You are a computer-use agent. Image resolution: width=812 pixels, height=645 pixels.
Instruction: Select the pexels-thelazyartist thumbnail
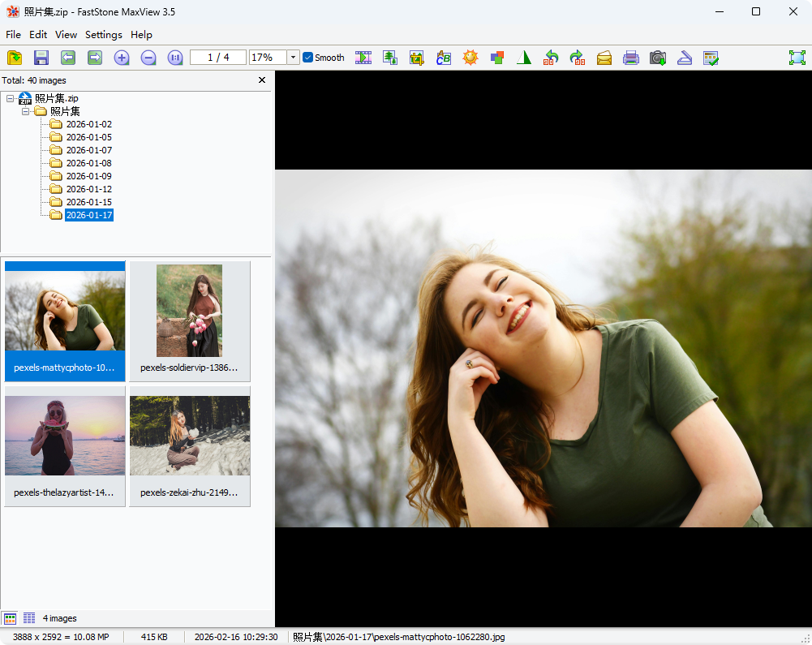click(65, 445)
